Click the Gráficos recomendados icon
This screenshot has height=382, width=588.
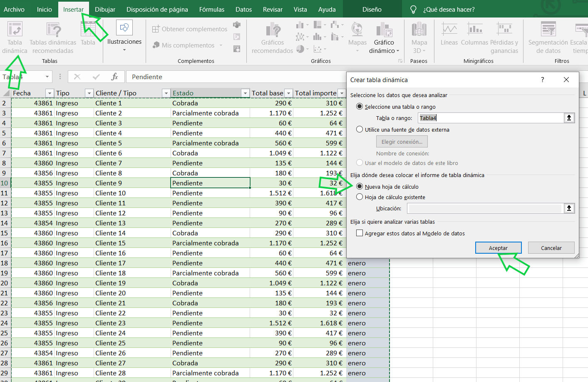(273, 30)
